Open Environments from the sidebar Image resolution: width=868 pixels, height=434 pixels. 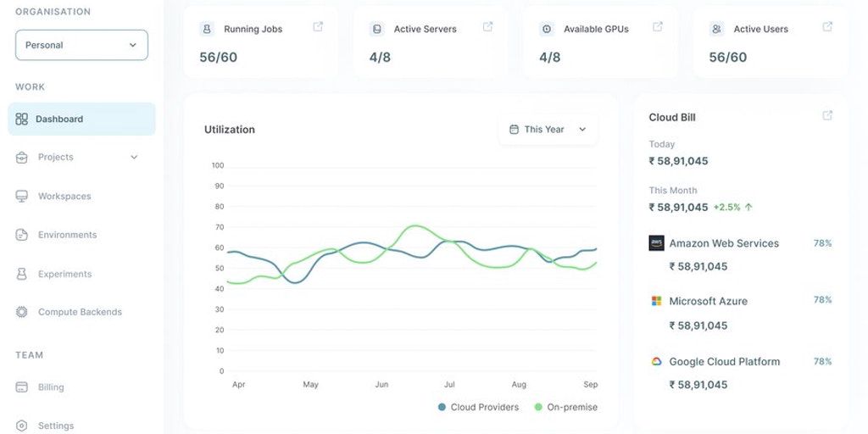point(67,235)
